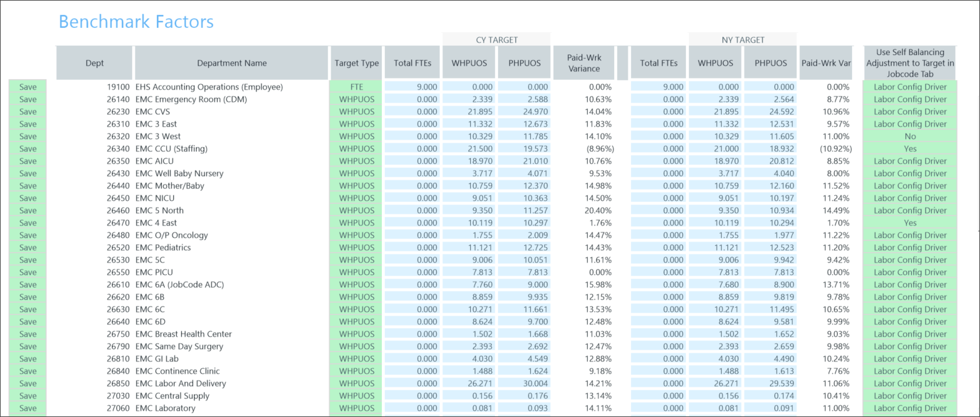Edit CY PHPUOS field for EMC 5 North

(x=524, y=211)
